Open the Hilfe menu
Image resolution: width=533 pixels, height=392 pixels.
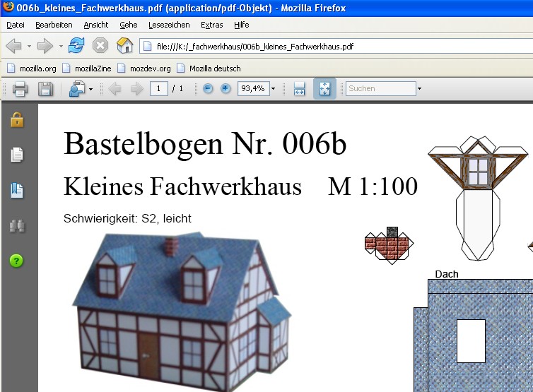(x=241, y=25)
